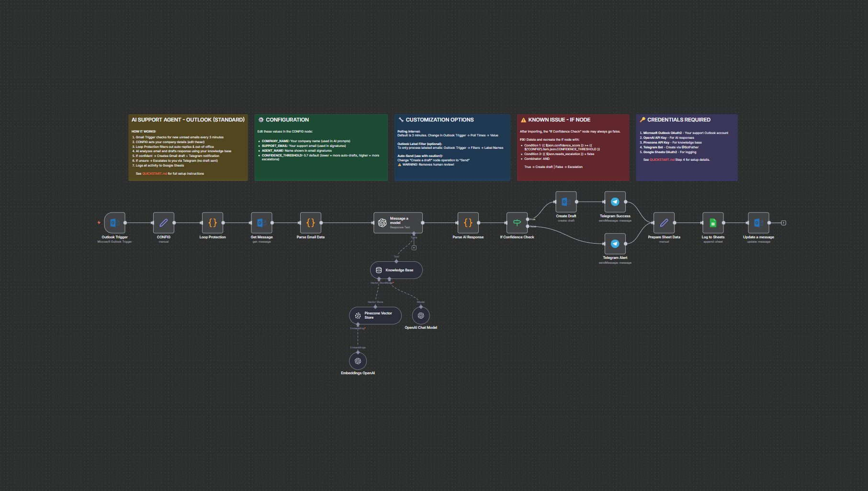
Task: Click QUICKSTART.md in Credentials Required note
Action: tap(662, 160)
